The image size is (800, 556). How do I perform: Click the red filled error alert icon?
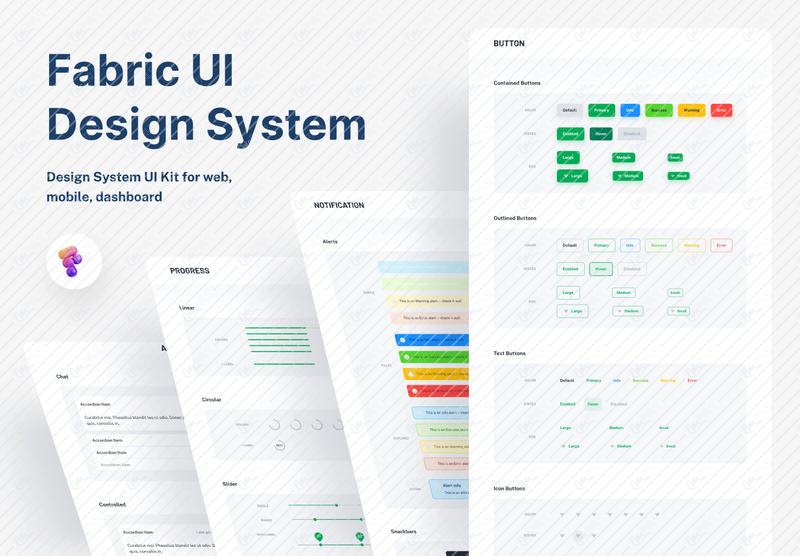[415, 391]
